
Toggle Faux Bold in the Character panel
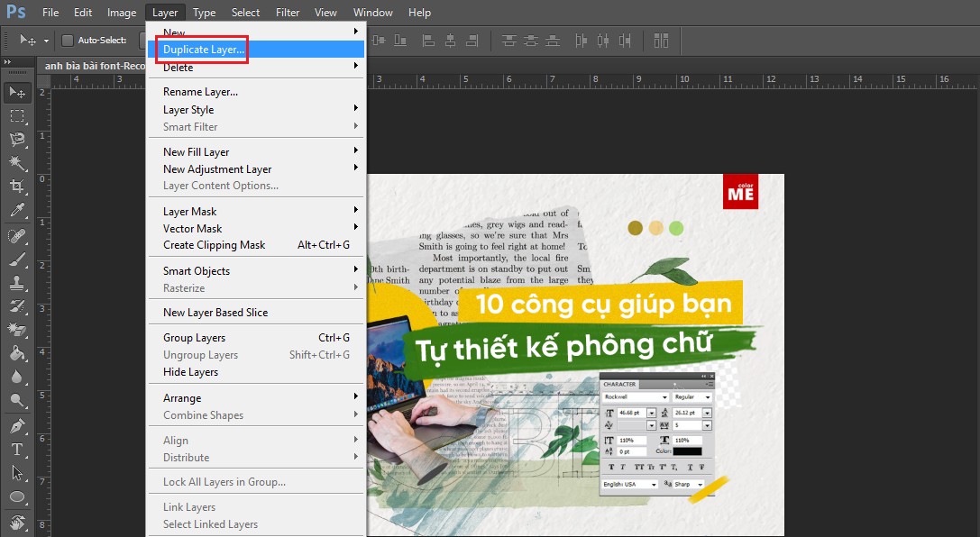612,467
